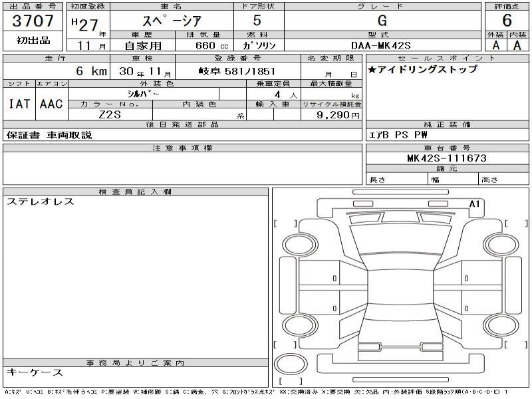
Task: Click the AAC air conditioner cell
Action: click(x=51, y=104)
